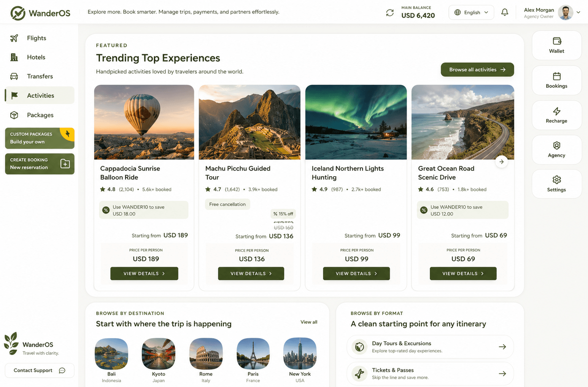Click Browse all activities button

[477, 70]
